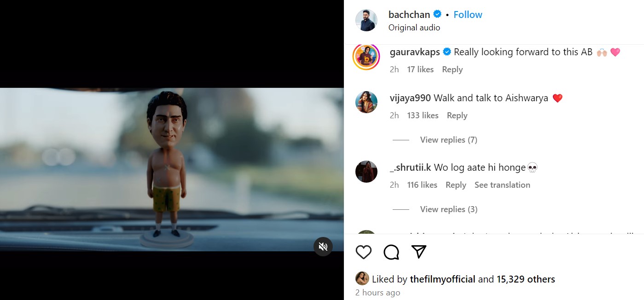
Task: Reply to _.shrutii.k comment
Action: 456,185
